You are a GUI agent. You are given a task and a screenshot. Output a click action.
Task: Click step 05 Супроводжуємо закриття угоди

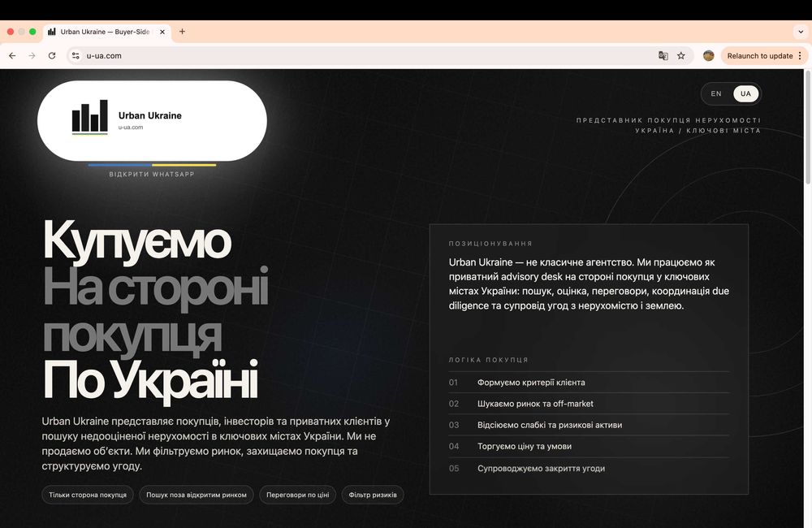[589, 469]
